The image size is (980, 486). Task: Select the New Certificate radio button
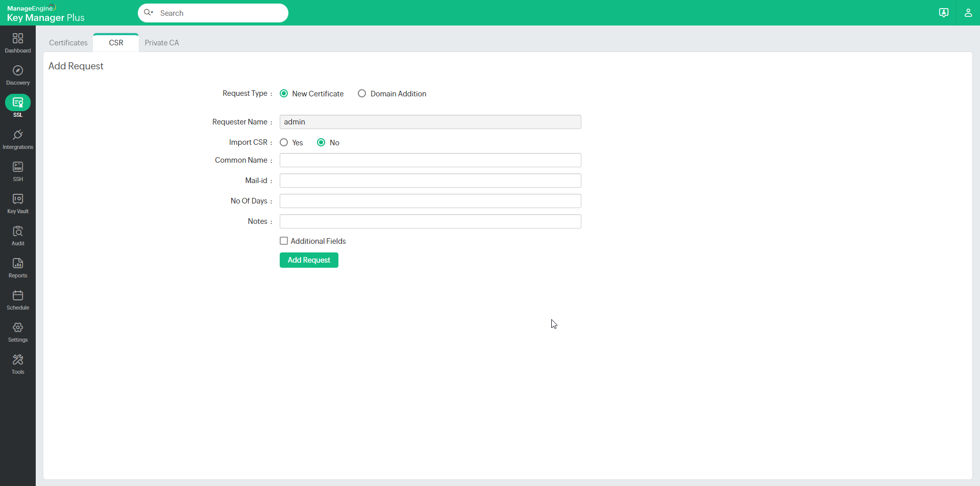284,93
